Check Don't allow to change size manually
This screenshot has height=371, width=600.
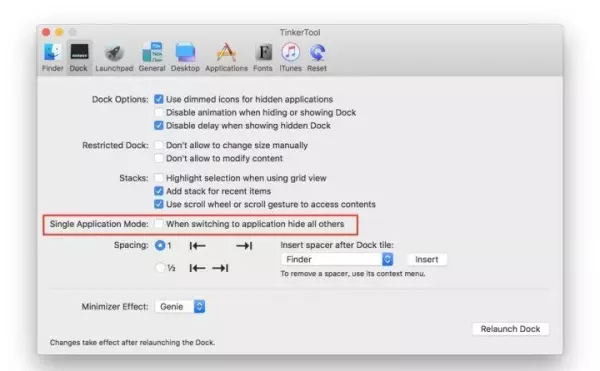coord(158,145)
